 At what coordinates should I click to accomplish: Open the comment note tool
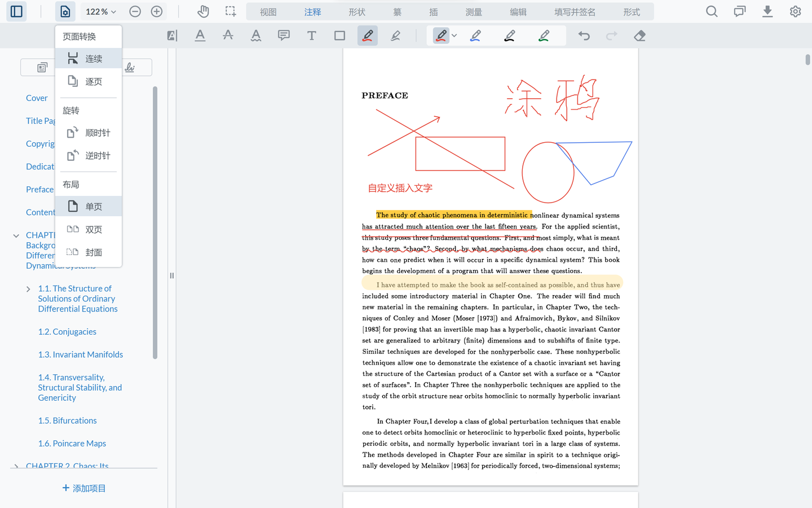284,35
